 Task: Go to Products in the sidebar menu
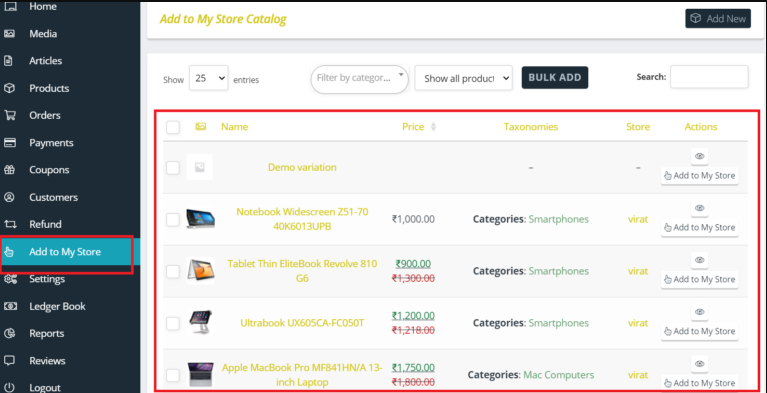(49, 89)
